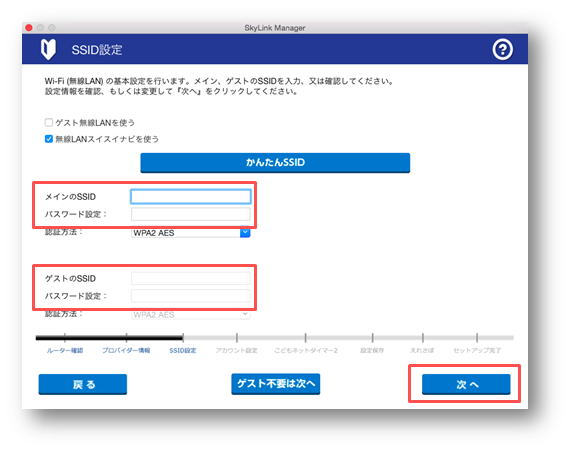This screenshot has width=570, height=451.
Task: Open the main 認証方法 WPA2 AES dropdown
Action: 190,233
